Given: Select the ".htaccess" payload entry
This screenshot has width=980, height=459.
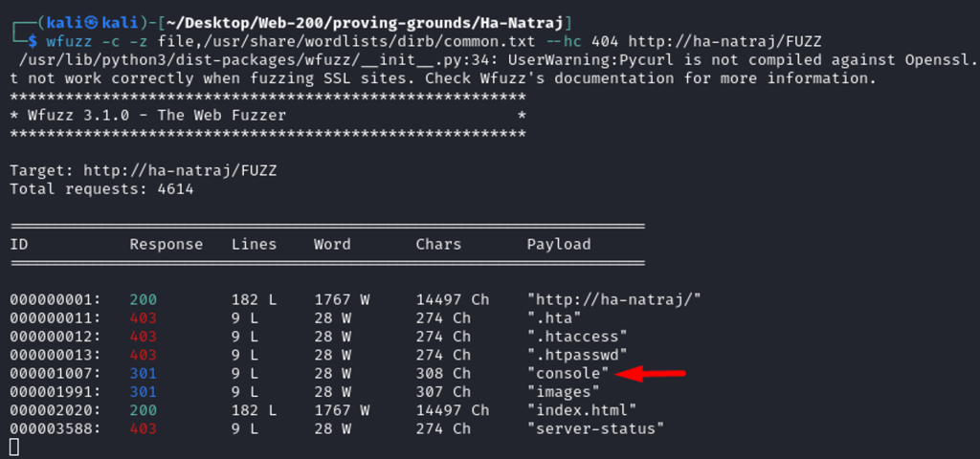Looking at the screenshot, I should [x=577, y=336].
